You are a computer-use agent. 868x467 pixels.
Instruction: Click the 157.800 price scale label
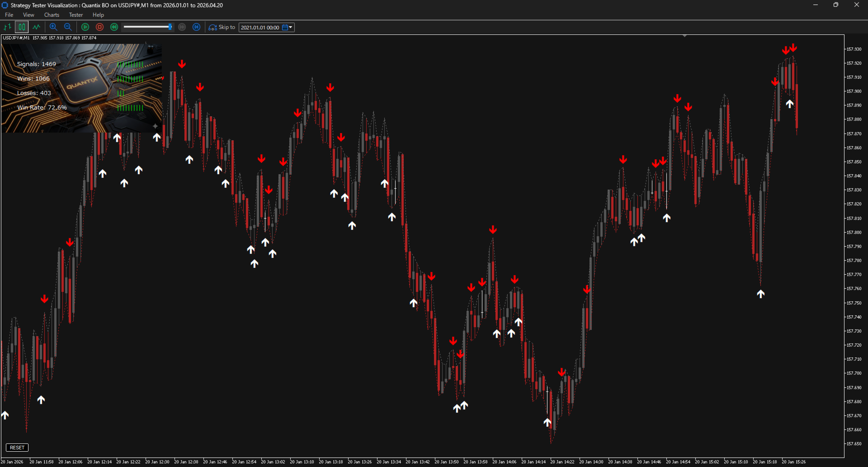(x=854, y=233)
